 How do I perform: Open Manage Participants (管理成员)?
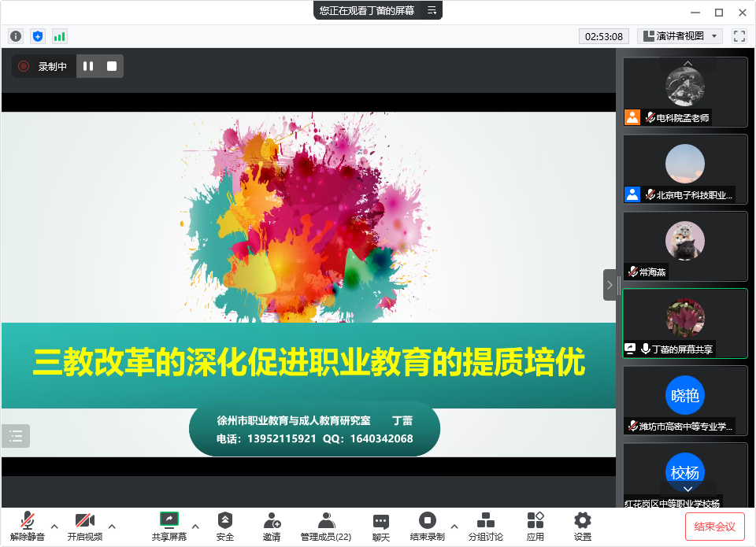pyautogui.click(x=325, y=526)
